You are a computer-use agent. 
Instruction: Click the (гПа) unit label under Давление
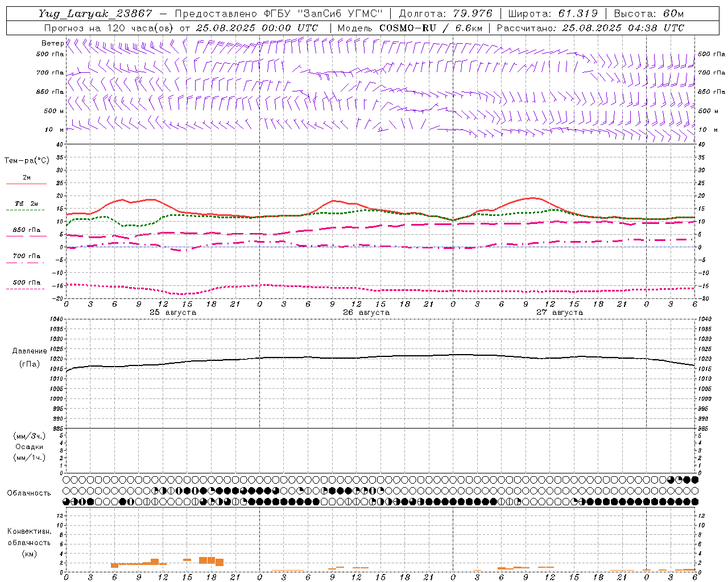[x=30, y=364]
